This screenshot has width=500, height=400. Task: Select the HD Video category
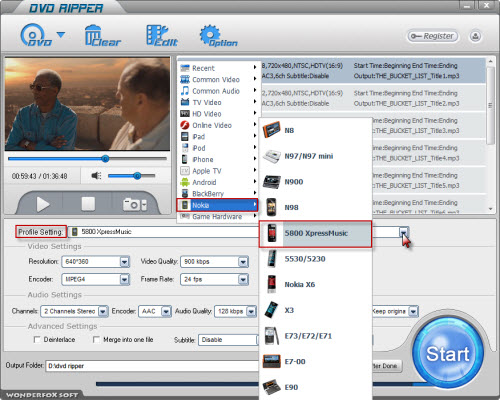[x=218, y=114]
